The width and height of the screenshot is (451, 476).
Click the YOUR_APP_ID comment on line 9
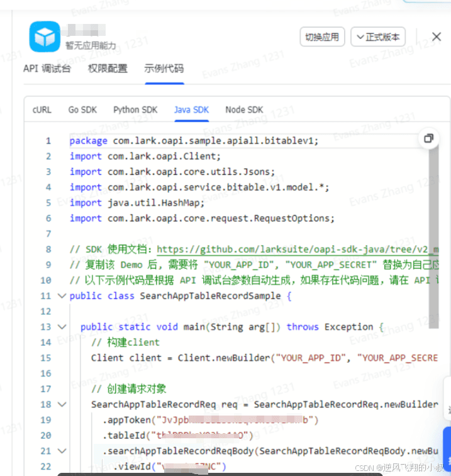(x=254, y=265)
